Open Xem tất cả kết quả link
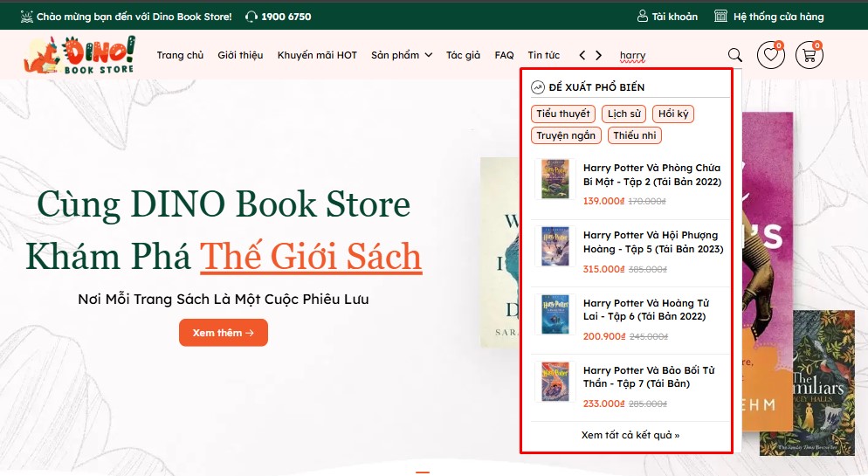The width and height of the screenshot is (868, 476). pyautogui.click(x=630, y=435)
